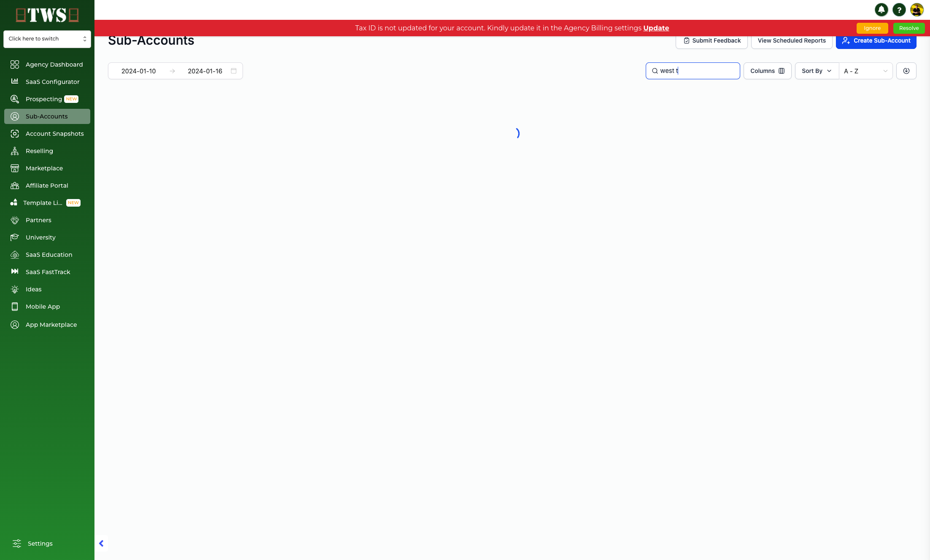Open Account Snapshots
The height and width of the screenshot is (560, 930).
[x=47, y=134]
